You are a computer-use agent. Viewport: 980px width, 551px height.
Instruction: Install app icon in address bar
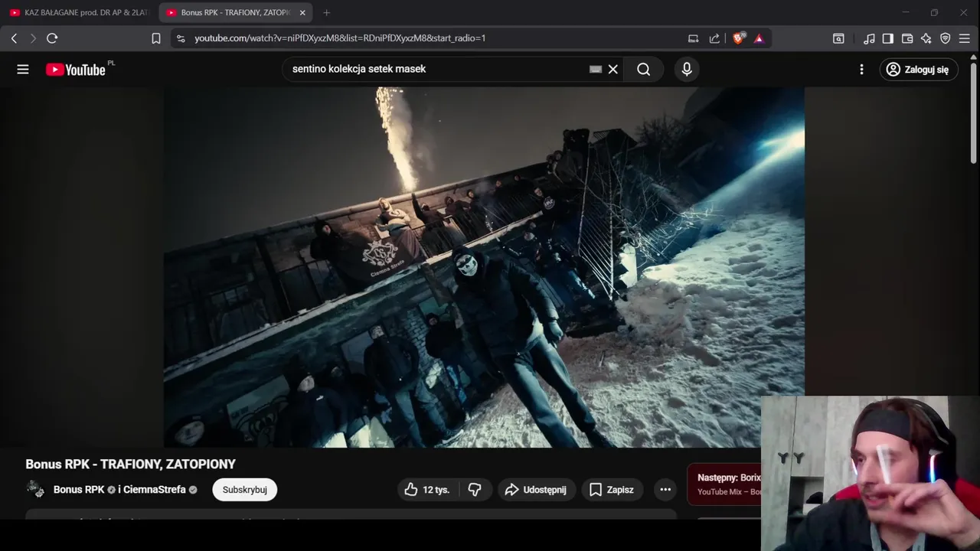(x=694, y=38)
